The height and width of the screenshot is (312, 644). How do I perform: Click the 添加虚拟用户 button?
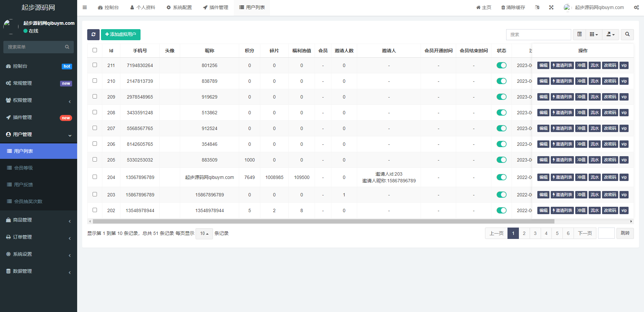[x=121, y=35]
